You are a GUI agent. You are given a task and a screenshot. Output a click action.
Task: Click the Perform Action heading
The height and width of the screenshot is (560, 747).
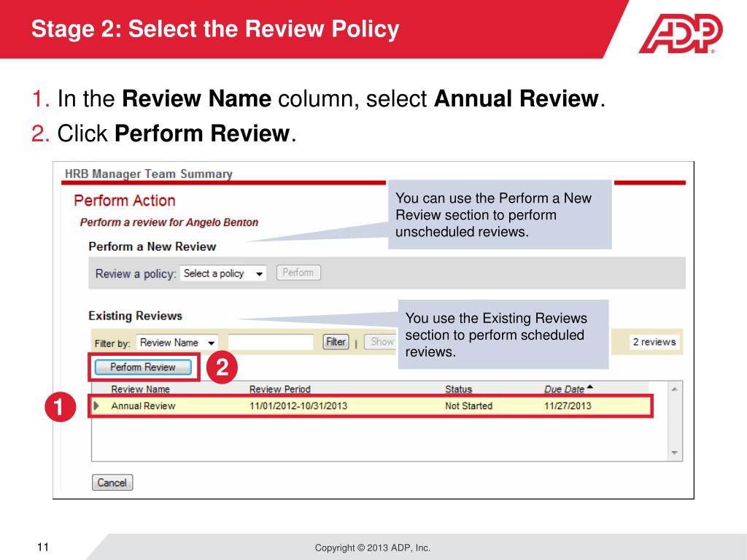pyautogui.click(x=125, y=201)
